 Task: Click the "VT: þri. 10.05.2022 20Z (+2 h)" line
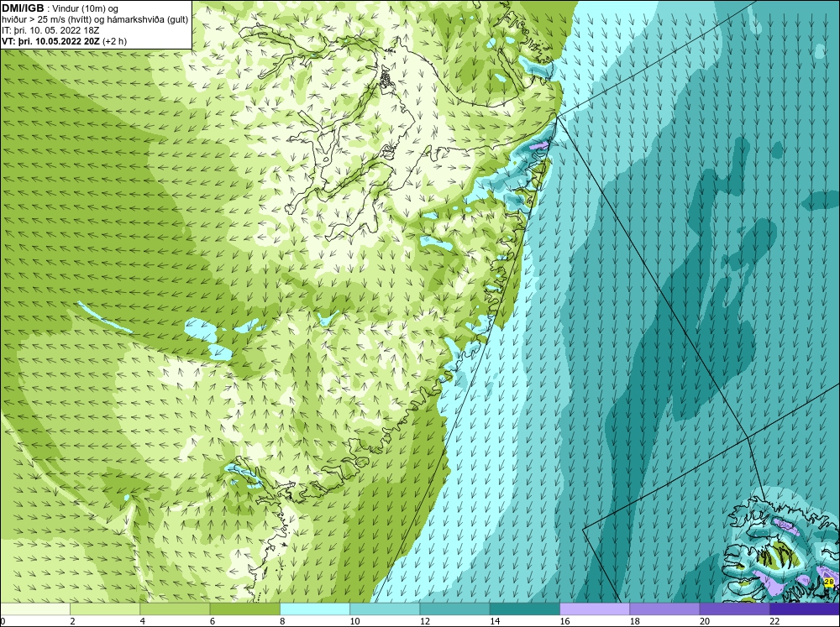click(65, 41)
